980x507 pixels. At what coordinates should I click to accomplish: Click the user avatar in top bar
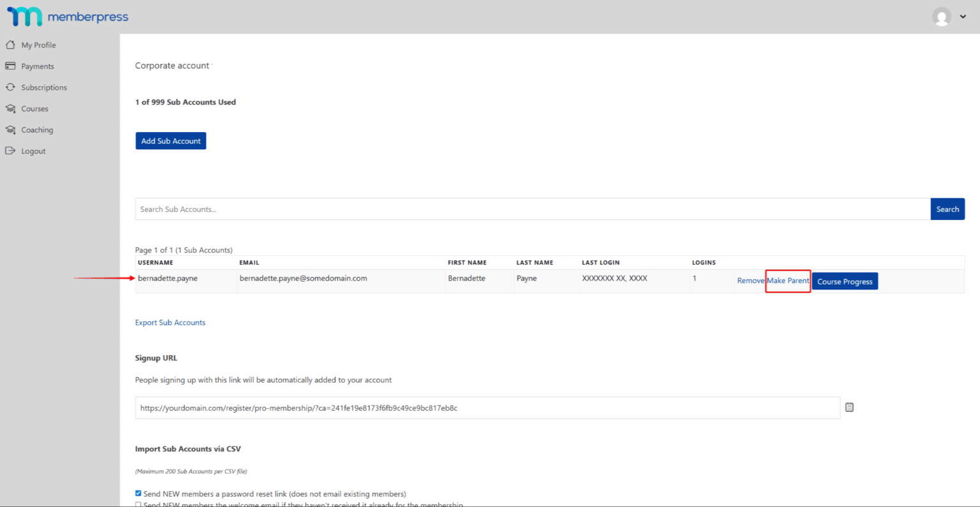pyautogui.click(x=941, y=17)
